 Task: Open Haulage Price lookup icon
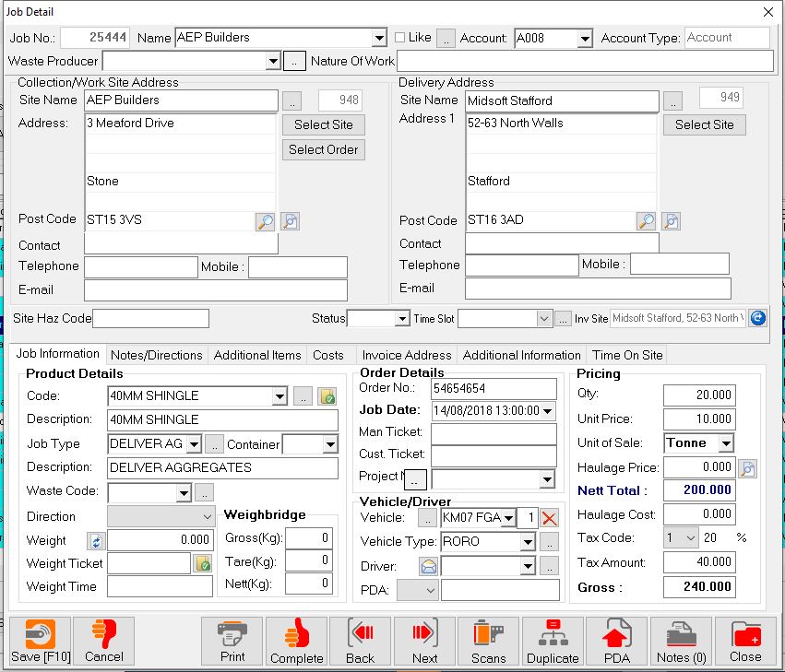tap(748, 468)
